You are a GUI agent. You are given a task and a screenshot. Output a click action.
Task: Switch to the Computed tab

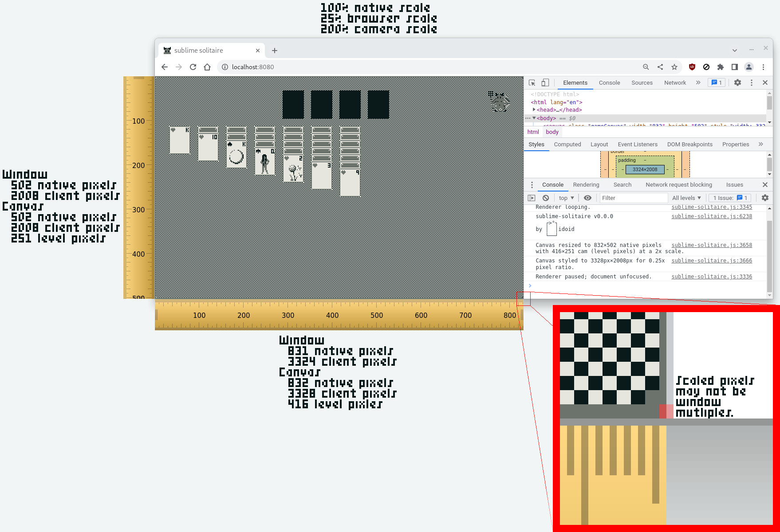pyautogui.click(x=567, y=144)
